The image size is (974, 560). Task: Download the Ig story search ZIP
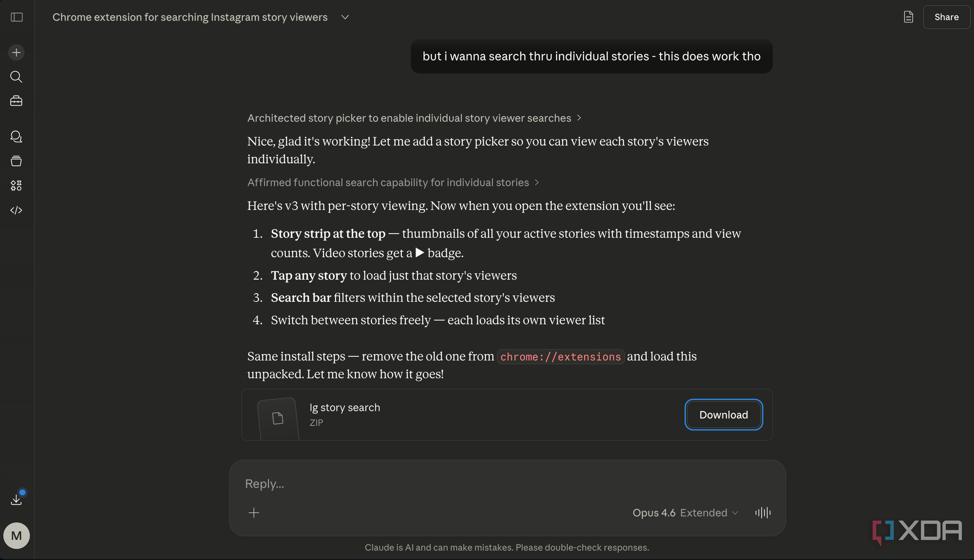click(723, 414)
